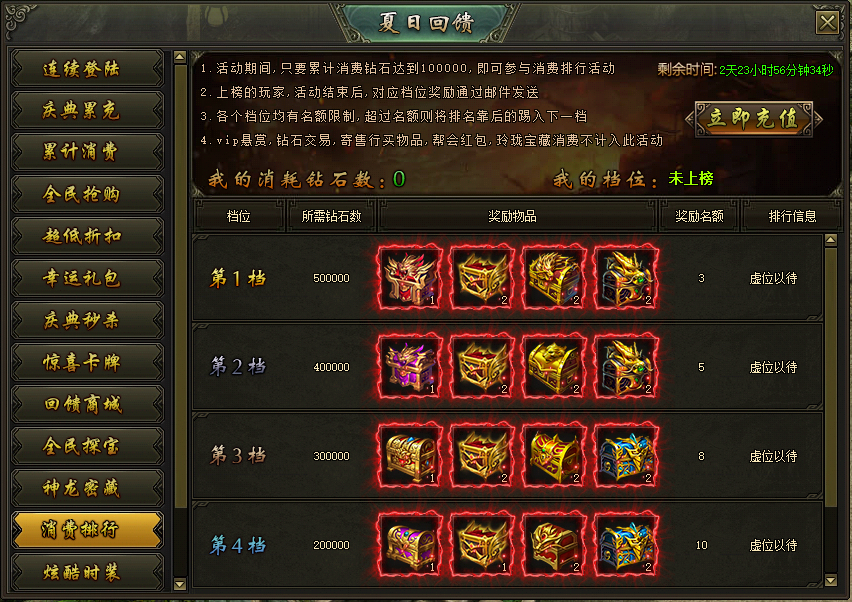Select the purple dragon chest in 第2档
Image resolution: width=852 pixels, height=602 pixels.
(410, 367)
